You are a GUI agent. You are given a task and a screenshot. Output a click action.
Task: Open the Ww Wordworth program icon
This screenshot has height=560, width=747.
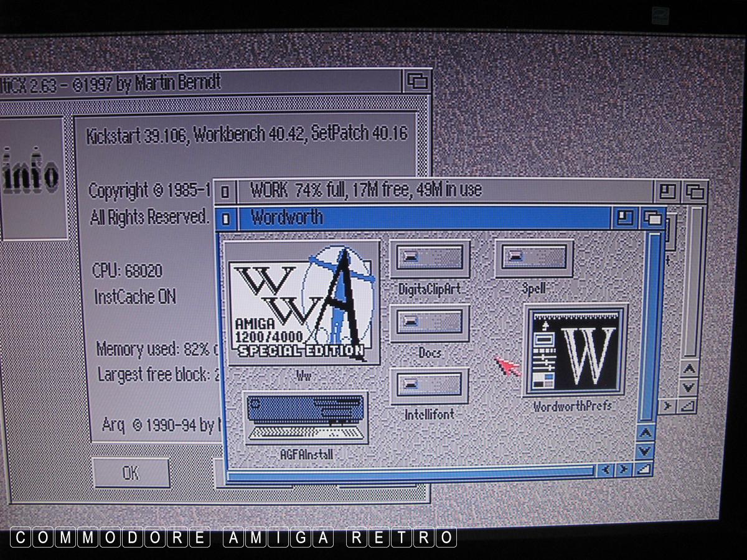point(303,303)
